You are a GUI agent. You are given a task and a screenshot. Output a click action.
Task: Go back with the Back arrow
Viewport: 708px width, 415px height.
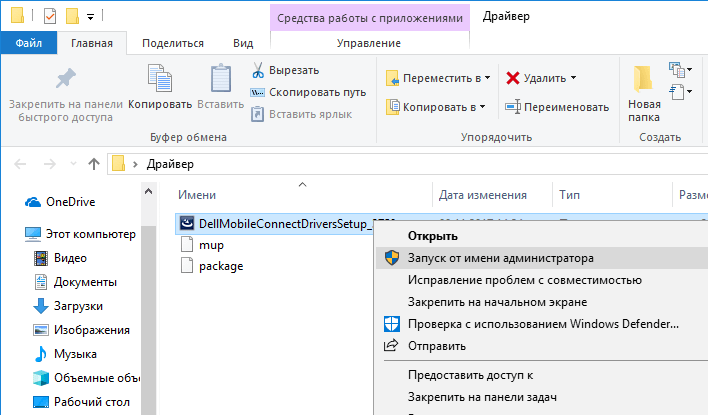[20, 164]
